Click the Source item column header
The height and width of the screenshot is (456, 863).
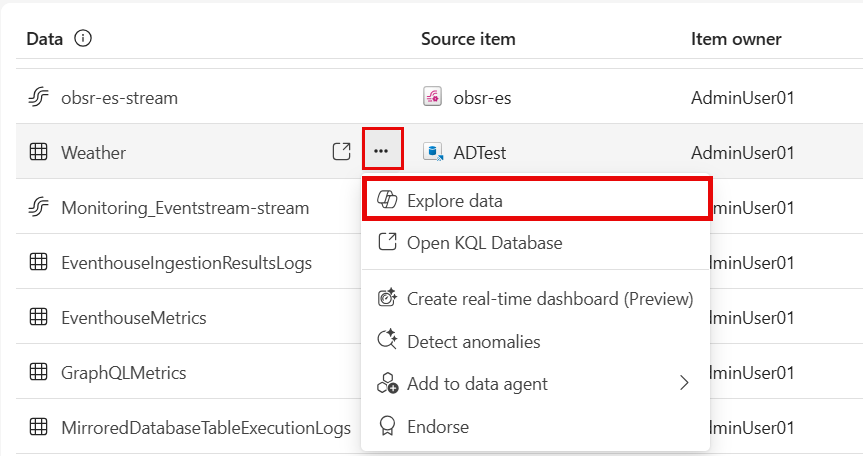pos(468,39)
